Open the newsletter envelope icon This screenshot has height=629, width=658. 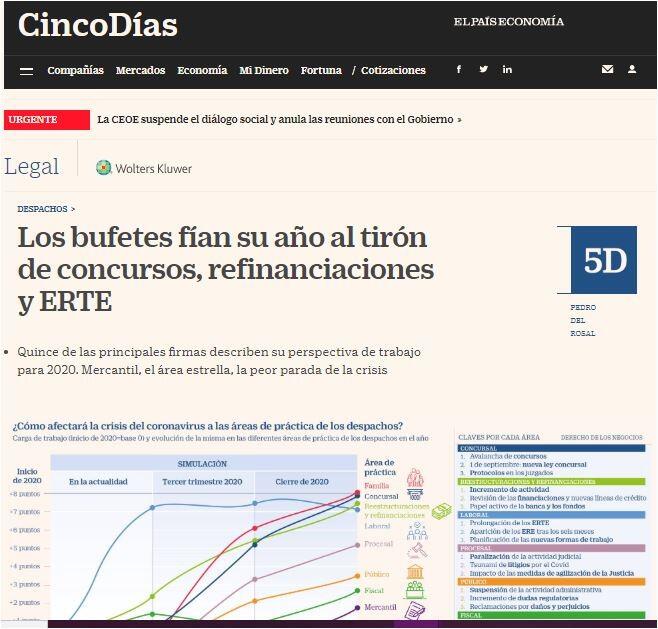pos(607,70)
